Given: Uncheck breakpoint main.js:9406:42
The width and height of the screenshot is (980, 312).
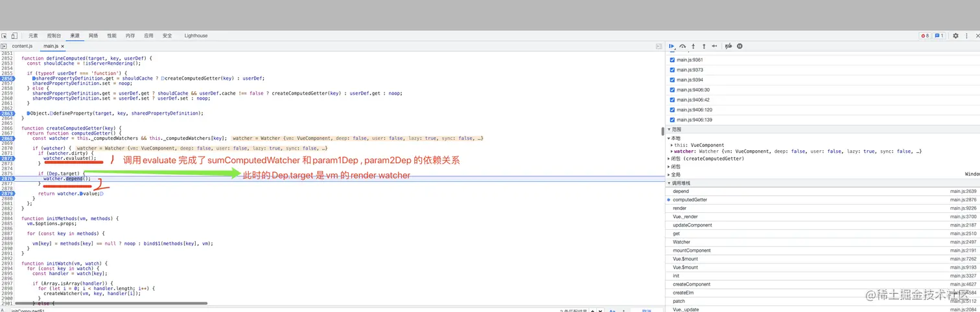Looking at the screenshot, I should coord(672,100).
